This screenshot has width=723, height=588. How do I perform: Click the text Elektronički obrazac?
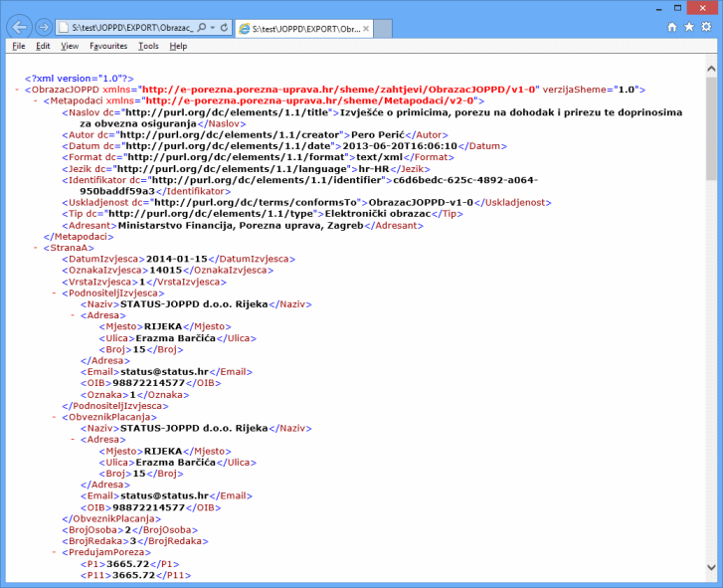(378, 214)
